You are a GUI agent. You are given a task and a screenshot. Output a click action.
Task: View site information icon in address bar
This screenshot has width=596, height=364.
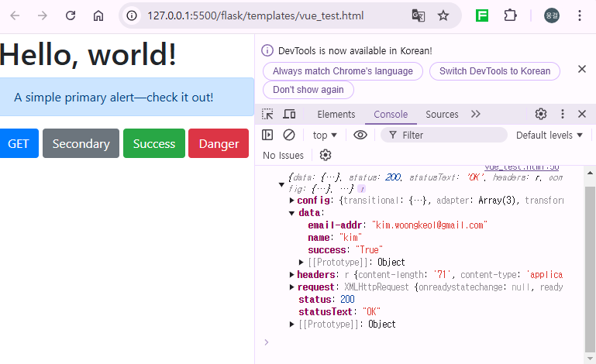[x=132, y=15]
